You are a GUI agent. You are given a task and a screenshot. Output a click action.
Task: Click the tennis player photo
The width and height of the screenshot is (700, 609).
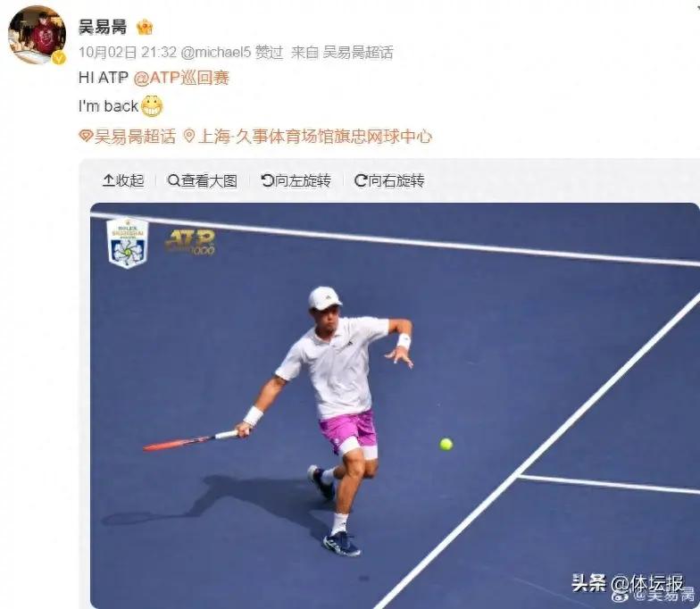[395, 405]
